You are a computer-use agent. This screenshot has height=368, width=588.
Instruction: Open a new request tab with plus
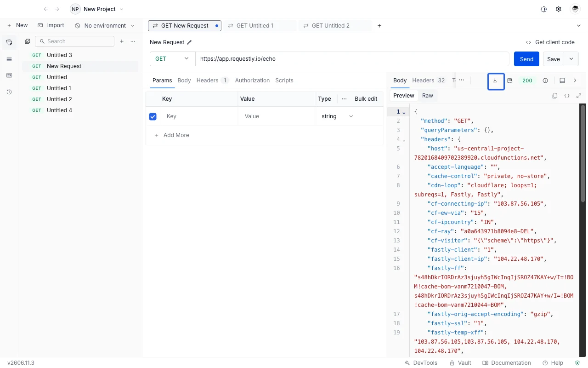[379, 26]
